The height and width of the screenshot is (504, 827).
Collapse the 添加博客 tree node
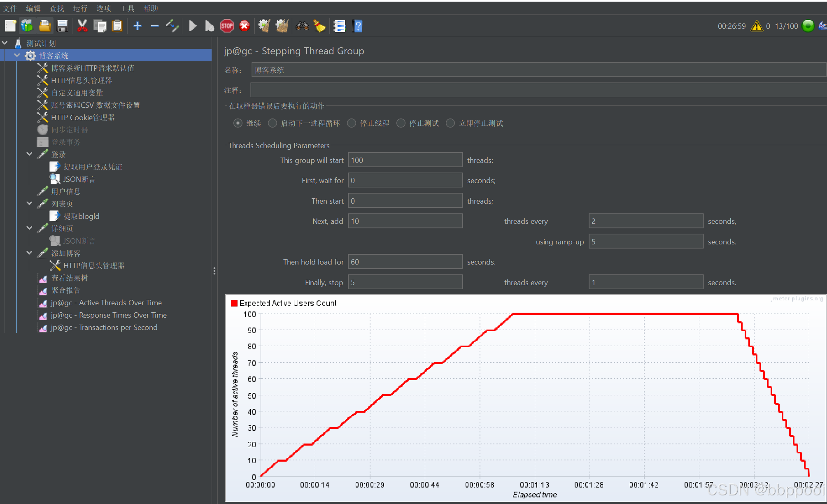point(29,253)
